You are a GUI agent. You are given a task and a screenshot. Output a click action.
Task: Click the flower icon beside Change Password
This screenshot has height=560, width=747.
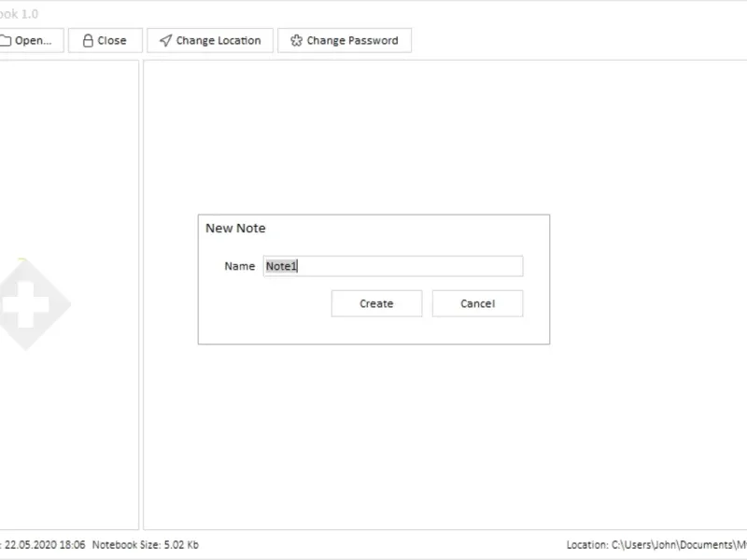[x=296, y=41]
